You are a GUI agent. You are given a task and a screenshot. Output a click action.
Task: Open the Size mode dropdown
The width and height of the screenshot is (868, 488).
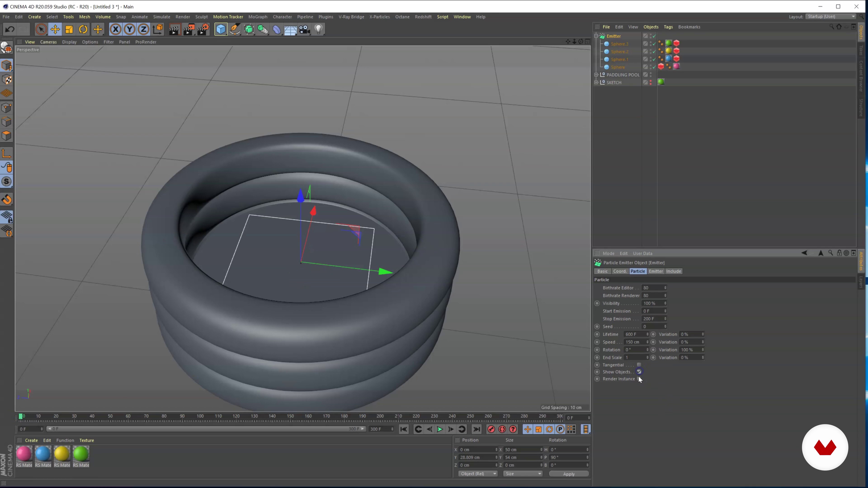(x=523, y=474)
